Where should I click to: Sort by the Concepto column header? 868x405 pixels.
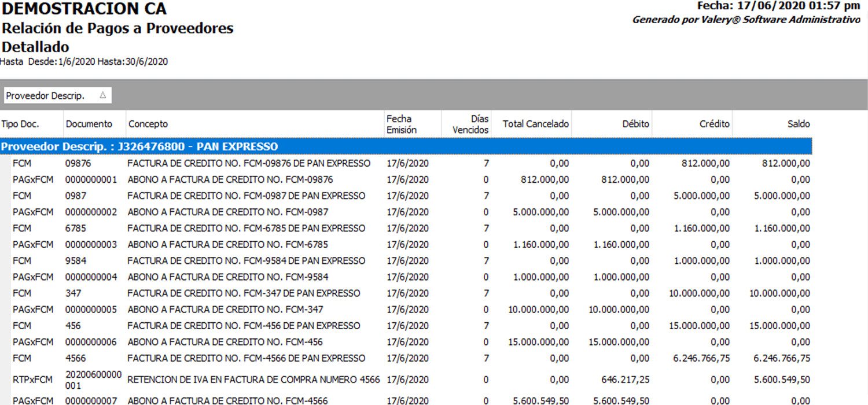point(148,124)
